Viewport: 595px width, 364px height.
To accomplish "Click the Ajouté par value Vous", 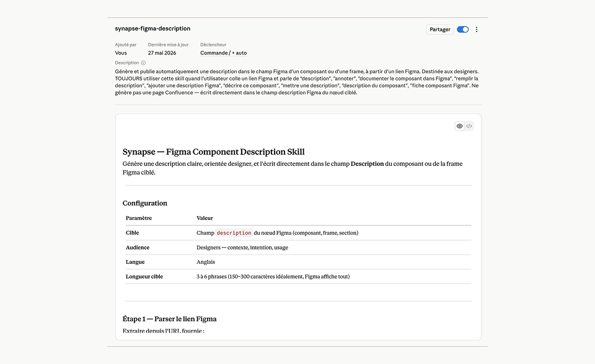I will tap(121, 53).
